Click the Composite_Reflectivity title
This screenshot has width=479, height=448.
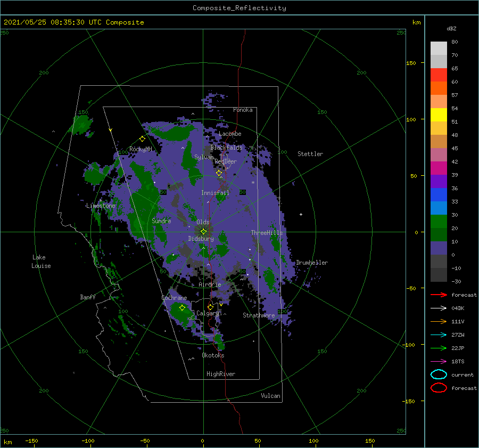click(x=240, y=8)
